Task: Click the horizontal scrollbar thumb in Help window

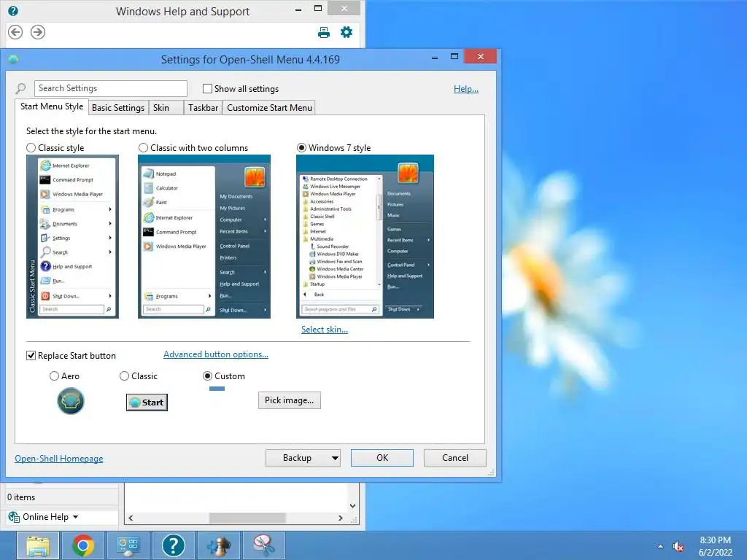Action: (x=247, y=518)
